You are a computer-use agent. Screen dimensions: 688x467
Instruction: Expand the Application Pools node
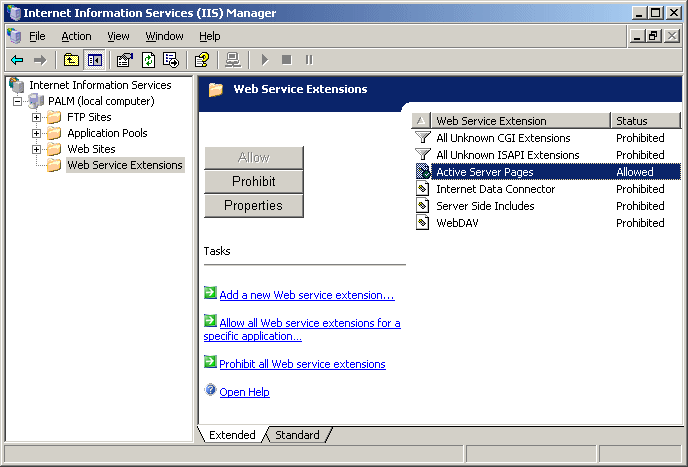(36, 133)
